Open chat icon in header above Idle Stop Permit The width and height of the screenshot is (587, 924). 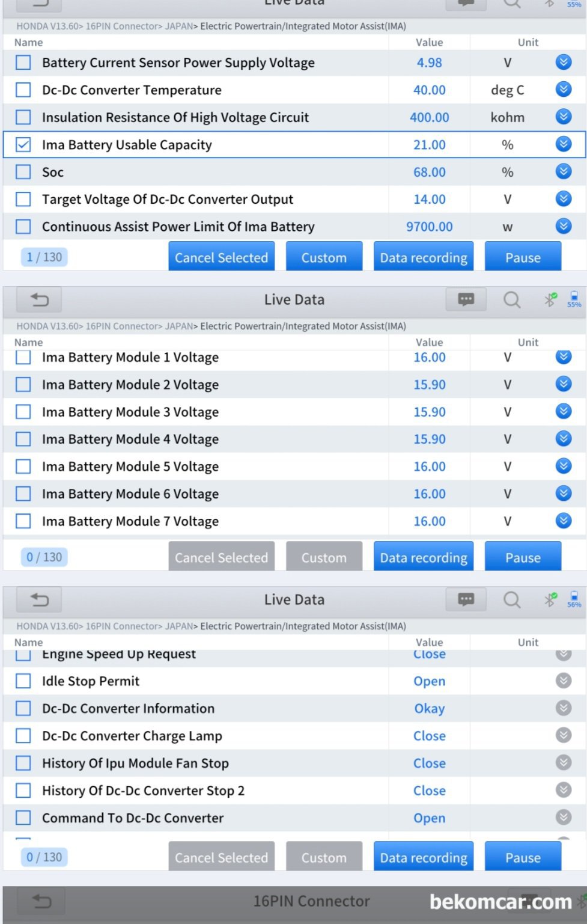pyautogui.click(x=466, y=599)
